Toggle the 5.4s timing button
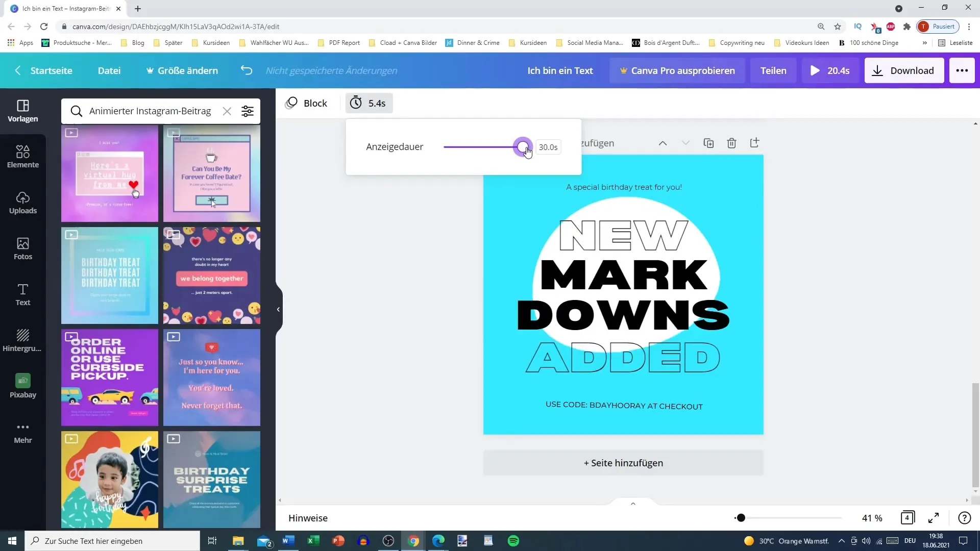Image resolution: width=980 pixels, height=551 pixels. pos(369,103)
